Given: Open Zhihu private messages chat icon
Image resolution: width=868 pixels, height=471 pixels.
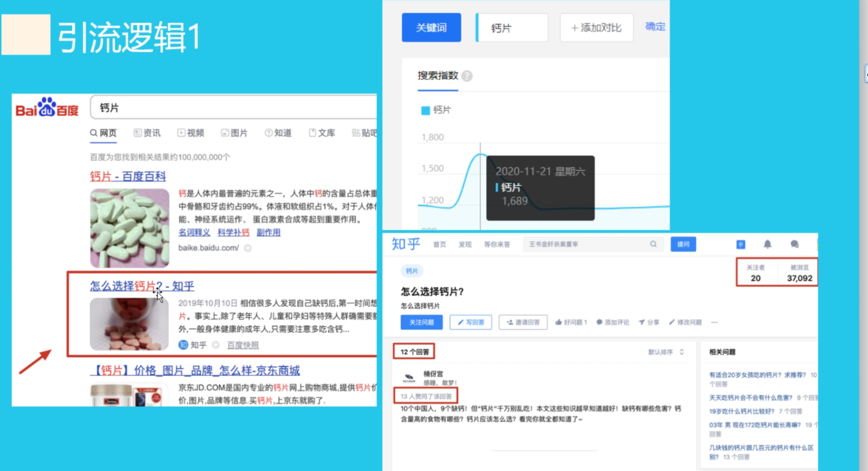Looking at the screenshot, I should [794, 244].
